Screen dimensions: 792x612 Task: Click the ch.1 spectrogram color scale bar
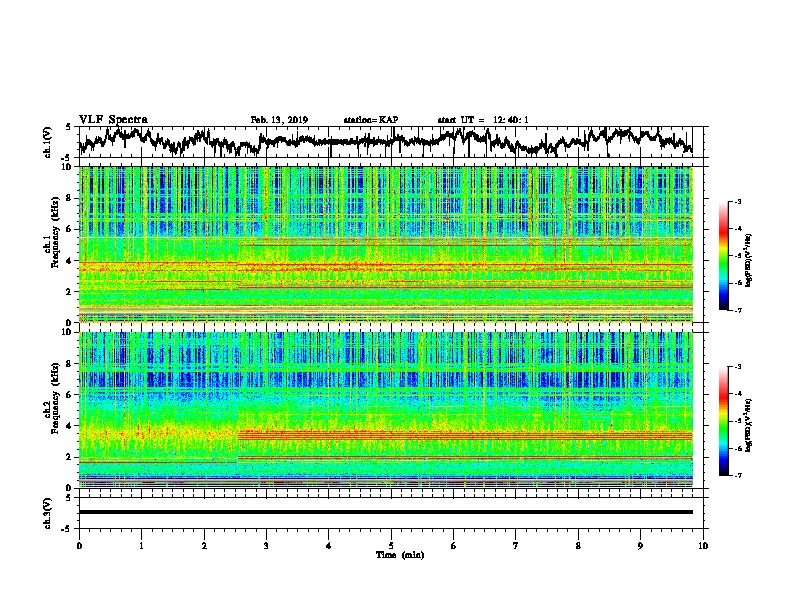coord(723,256)
